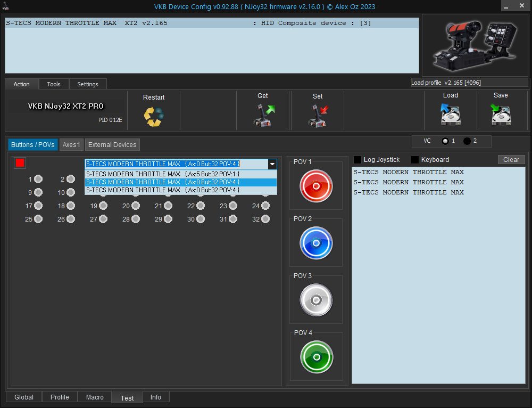Click the Get joystick icon
Image resolution: width=532 pixels, height=408 pixels.
click(x=263, y=116)
